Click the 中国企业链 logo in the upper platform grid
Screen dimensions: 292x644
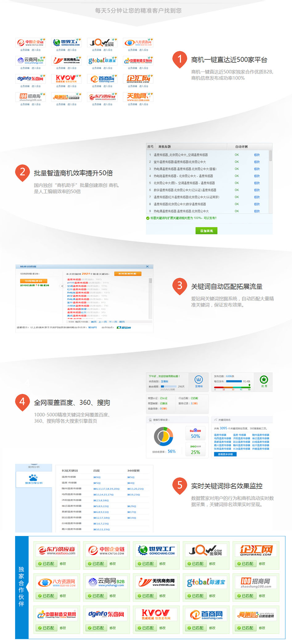tap(31, 43)
